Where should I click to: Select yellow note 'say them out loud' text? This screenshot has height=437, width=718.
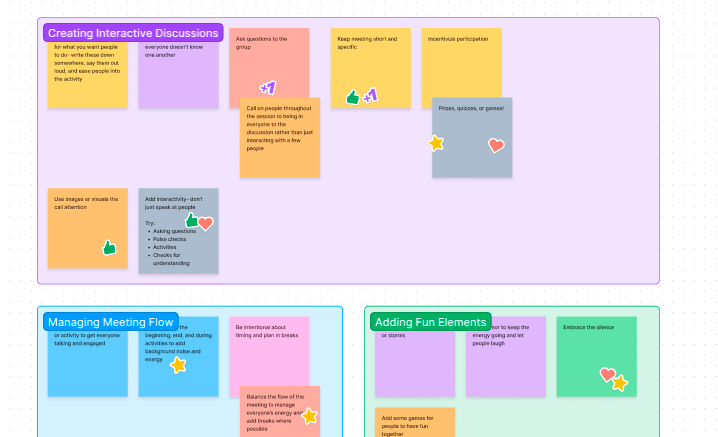click(x=87, y=63)
